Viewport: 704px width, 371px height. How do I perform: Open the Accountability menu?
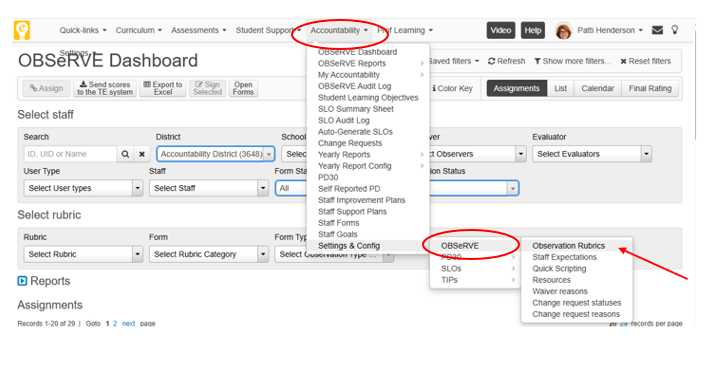click(339, 30)
